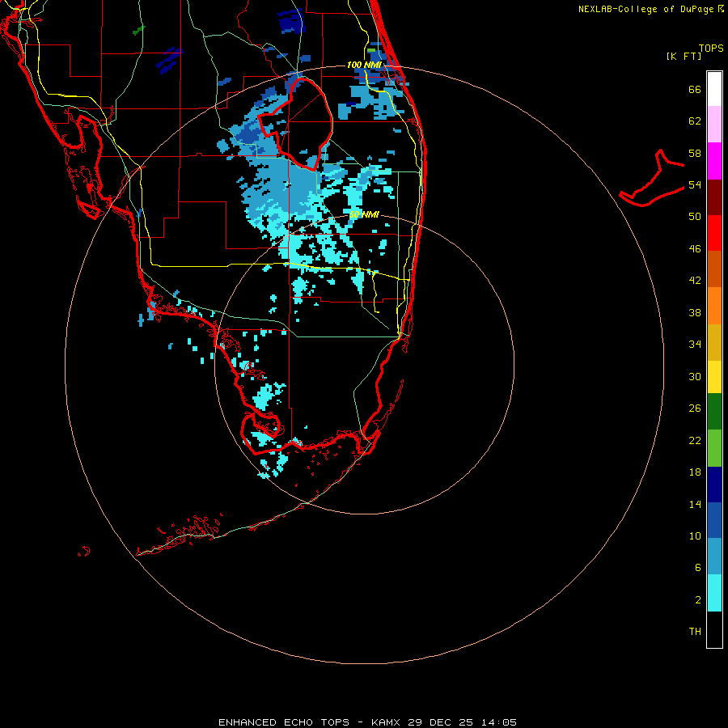Click the yellow legend color band
Image resolution: width=728 pixels, height=728 pixels.
coord(714,376)
